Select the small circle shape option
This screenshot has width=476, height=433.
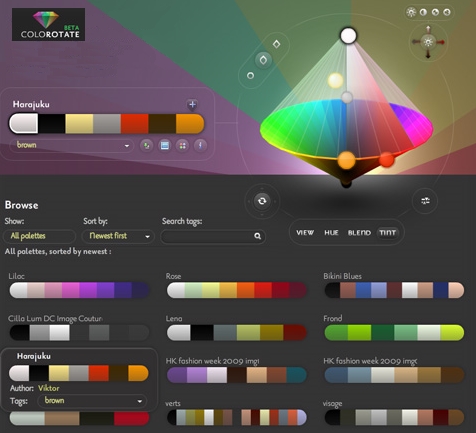pos(250,76)
